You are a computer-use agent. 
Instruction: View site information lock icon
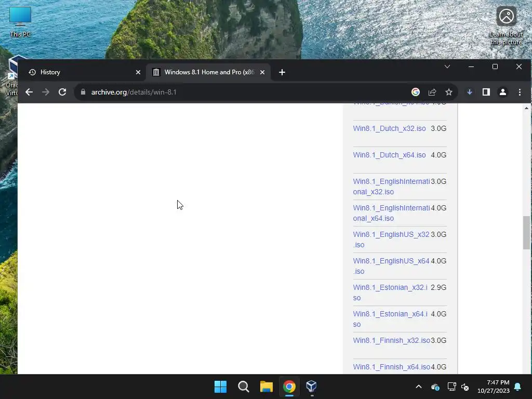tap(83, 92)
